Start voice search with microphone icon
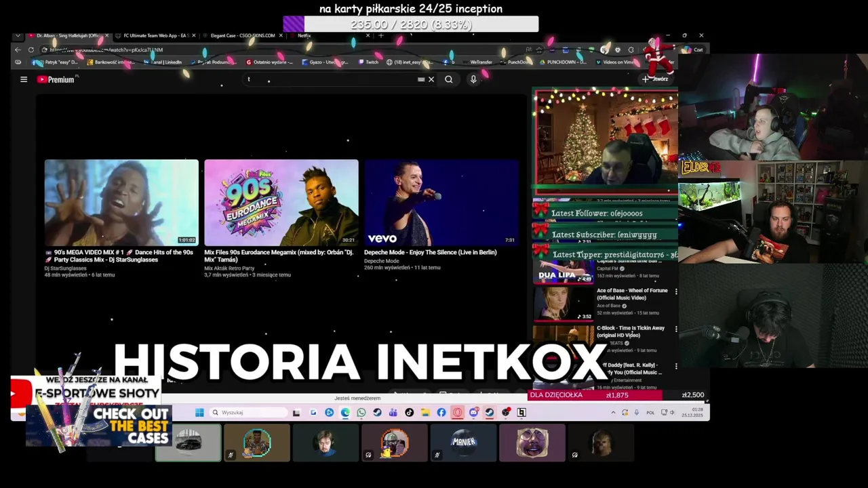Image resolution: width=868 pixels, height=488 pixels. click(x=473, y=79)
